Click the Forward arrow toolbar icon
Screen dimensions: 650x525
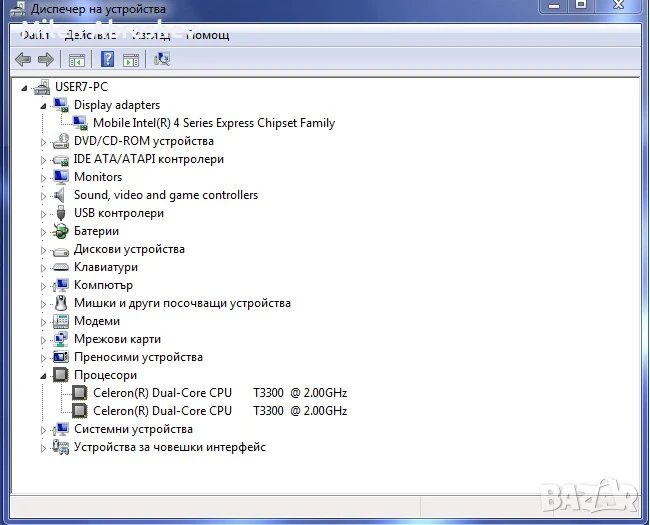click(x=46, y=60)
